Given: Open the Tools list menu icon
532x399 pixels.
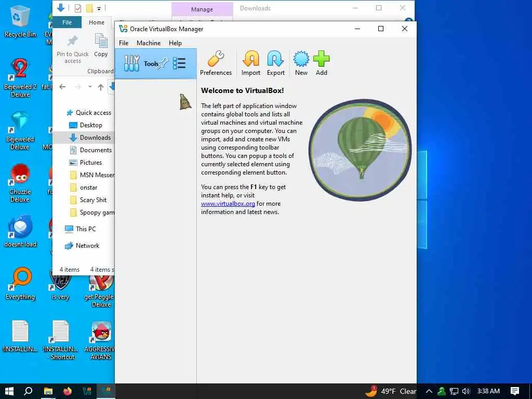Looking at the screenshot, I should [179, 63].
